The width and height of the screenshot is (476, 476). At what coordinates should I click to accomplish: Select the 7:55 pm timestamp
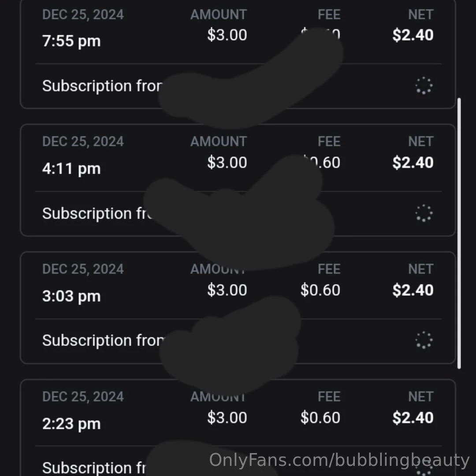point(71,41)
